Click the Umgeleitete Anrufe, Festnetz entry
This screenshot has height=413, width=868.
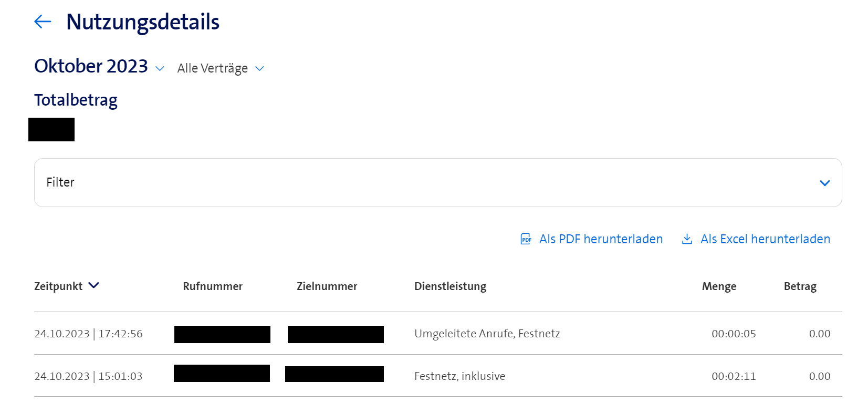coord(487,334)
